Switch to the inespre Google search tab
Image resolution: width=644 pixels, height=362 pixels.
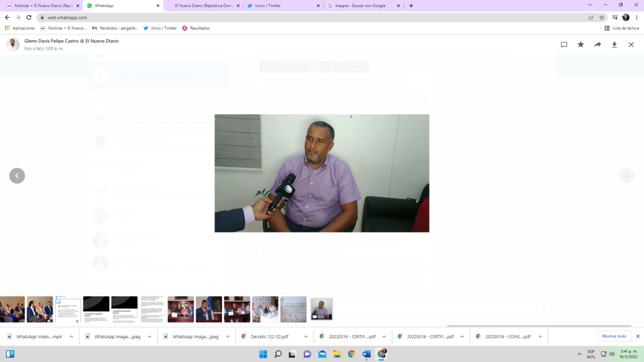pyautogui.click(x=360, y=6)
